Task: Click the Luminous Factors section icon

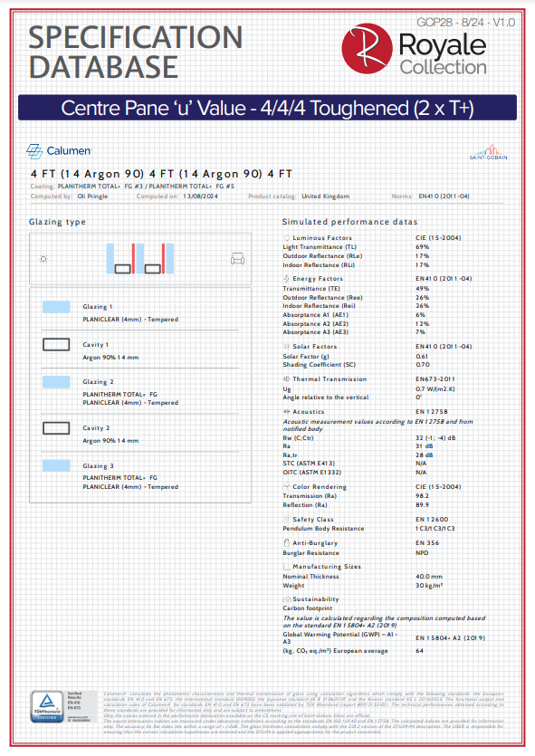Action: pos(287,238)
